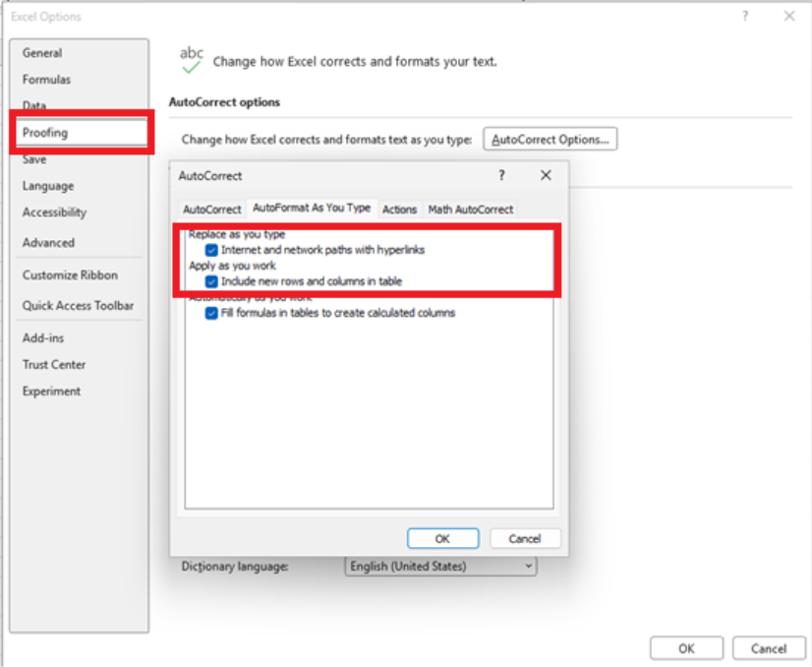Open the Save options category
Viewport: 812px width, 667px height.
coord(34,159)
